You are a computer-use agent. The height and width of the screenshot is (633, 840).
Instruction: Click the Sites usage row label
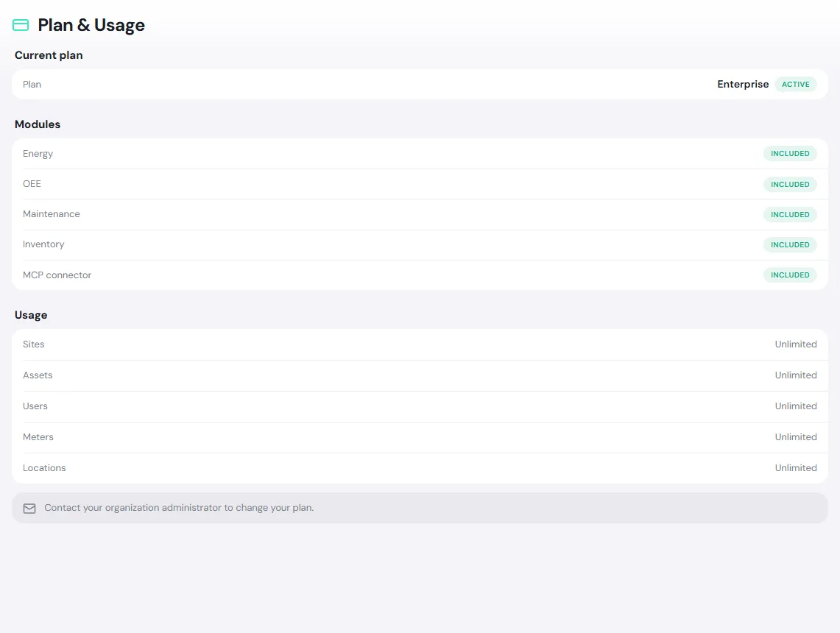[x=34, y=344]
